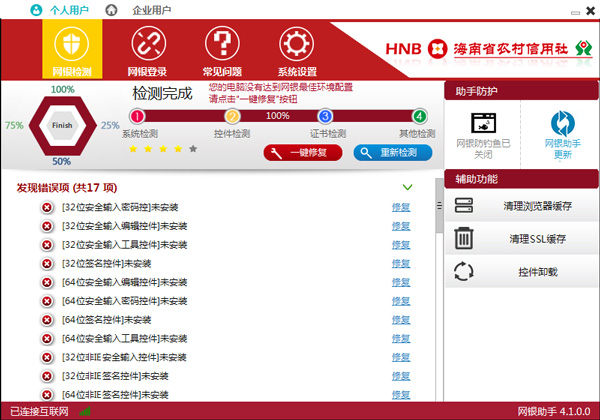Click 修复 link for [64位安全输入工具控件]未安装
Viewport: 600px width, 420px height.
[x=401, y=339]
